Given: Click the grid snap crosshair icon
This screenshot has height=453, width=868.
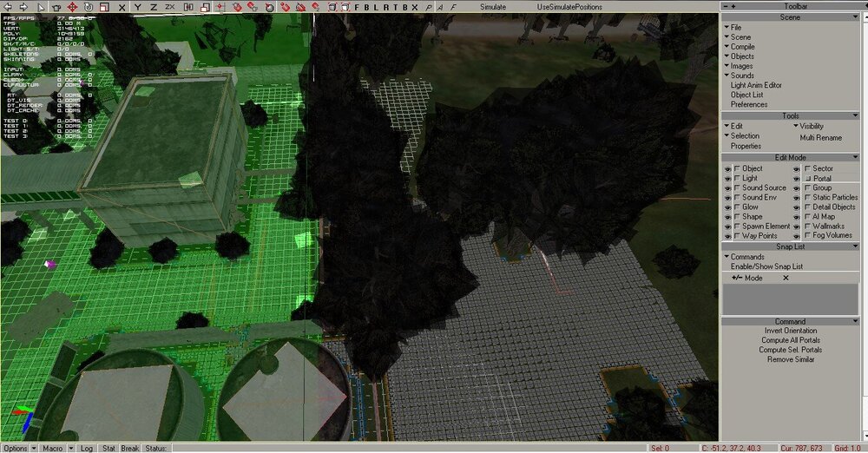Looking at the screenshot, I should [220, 7].
